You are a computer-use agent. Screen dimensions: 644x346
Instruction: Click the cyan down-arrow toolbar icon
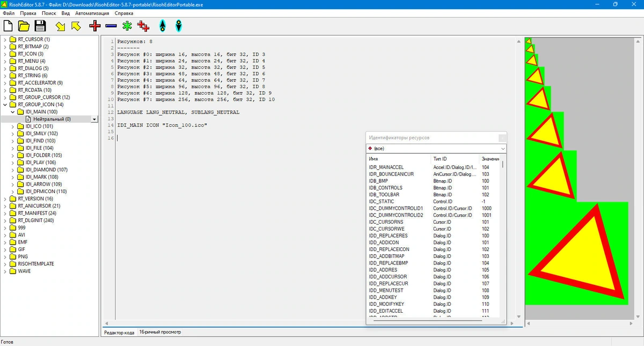[x=179, y=25]
